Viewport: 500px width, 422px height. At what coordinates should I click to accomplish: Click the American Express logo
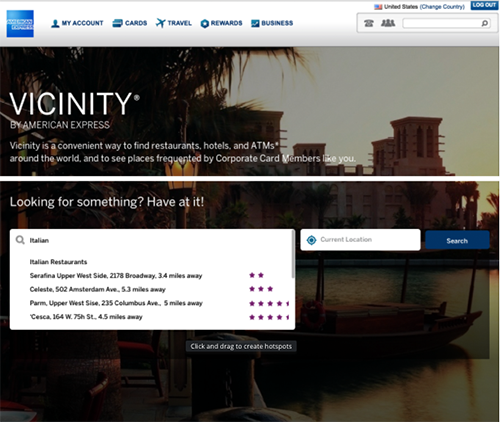[x=20, y=23]
